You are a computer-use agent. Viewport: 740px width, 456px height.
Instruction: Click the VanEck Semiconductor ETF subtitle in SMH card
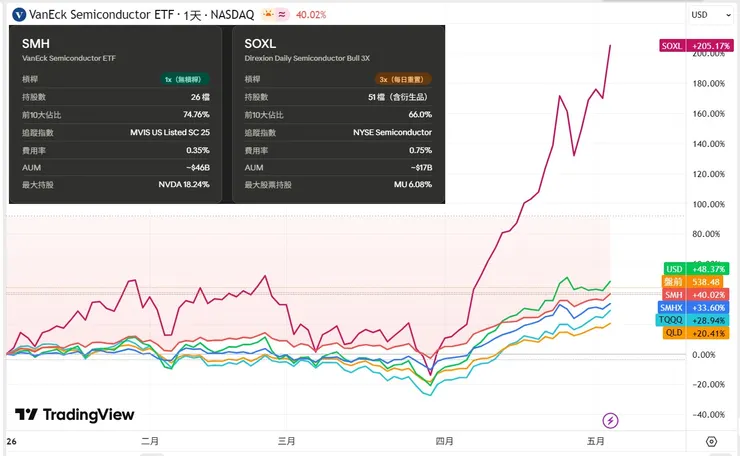pyautogui.click(x=68, y=58)
